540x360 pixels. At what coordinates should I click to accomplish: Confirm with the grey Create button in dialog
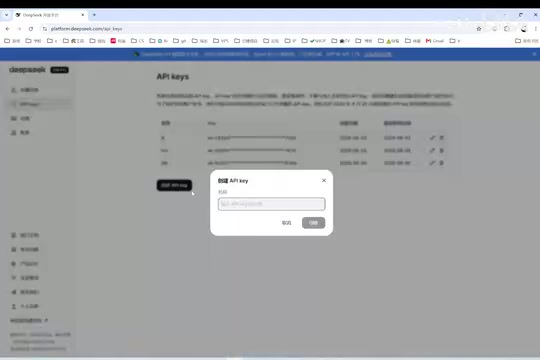click(x=313, y=223)
